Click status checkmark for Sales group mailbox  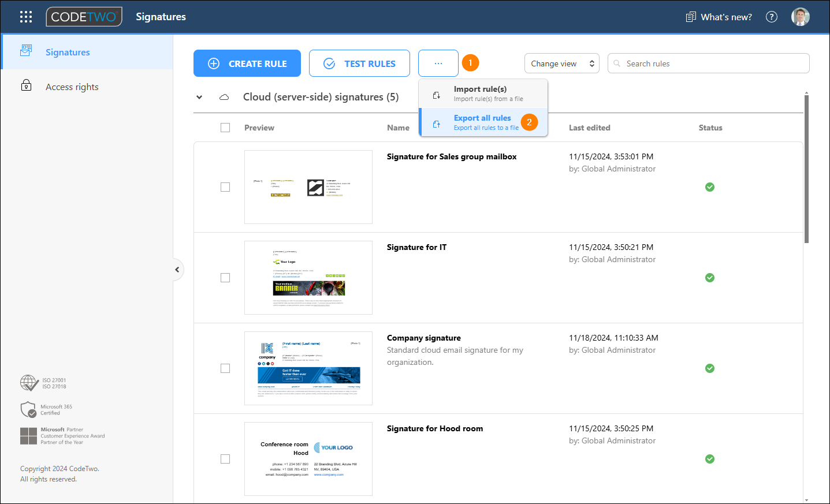(710, 187)
